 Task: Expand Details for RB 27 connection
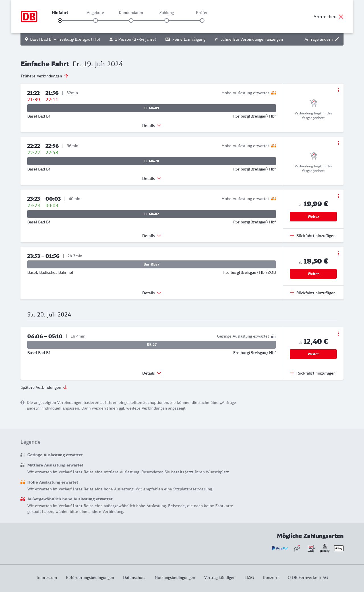152,373
